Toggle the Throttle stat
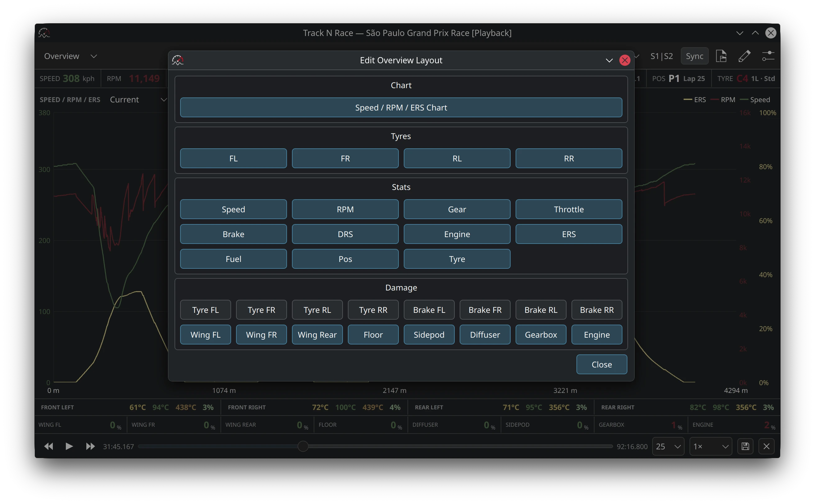The width and height of the screenshot is (815, 504). pos(568,209)
